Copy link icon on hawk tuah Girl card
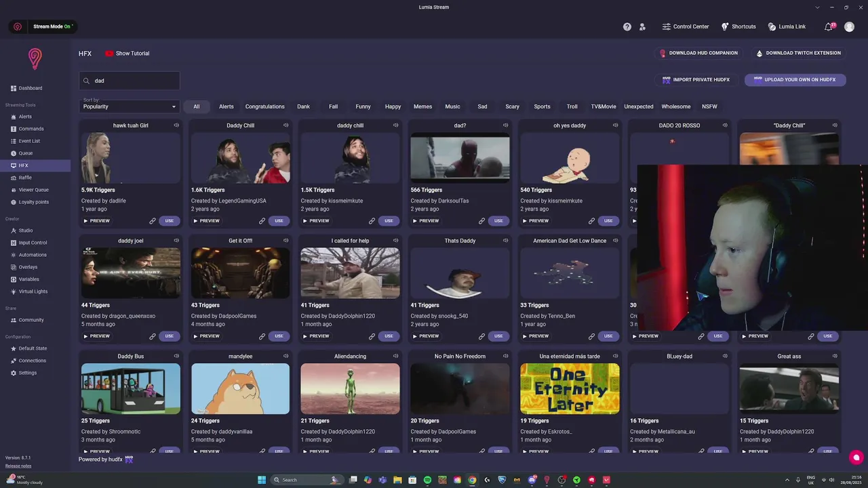Screen dimensions: 868x488 tap(153, 221)
